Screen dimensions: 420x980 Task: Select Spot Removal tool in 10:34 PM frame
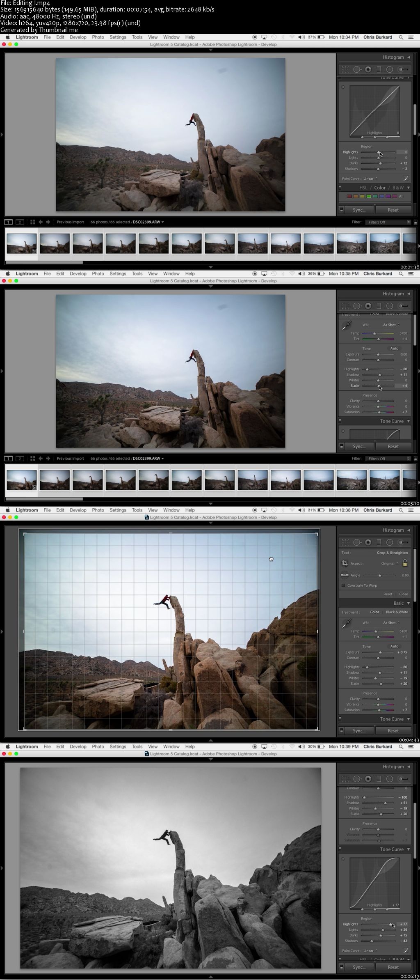357,69
